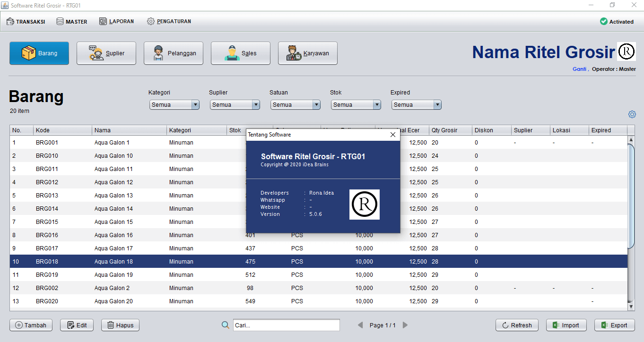Go to the previous page arrow
This screenshot has width=644, height=342.
pyautogui.click(x=360, y=325)
